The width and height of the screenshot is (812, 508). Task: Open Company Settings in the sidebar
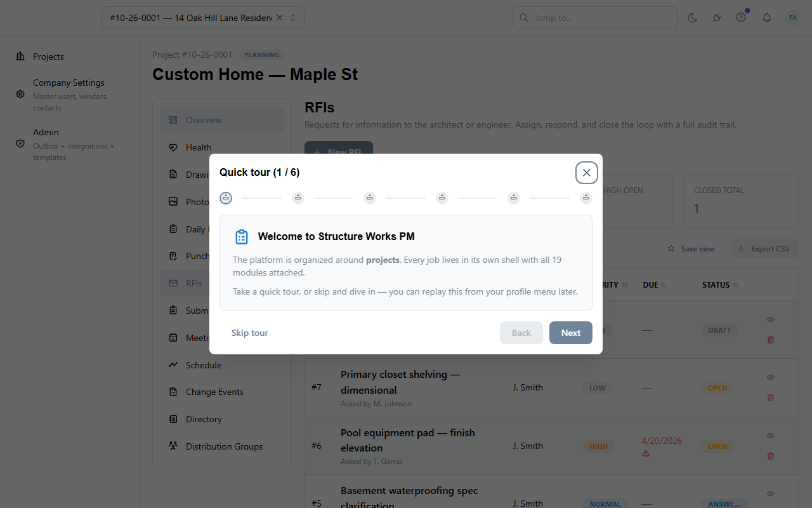[70, 95]
